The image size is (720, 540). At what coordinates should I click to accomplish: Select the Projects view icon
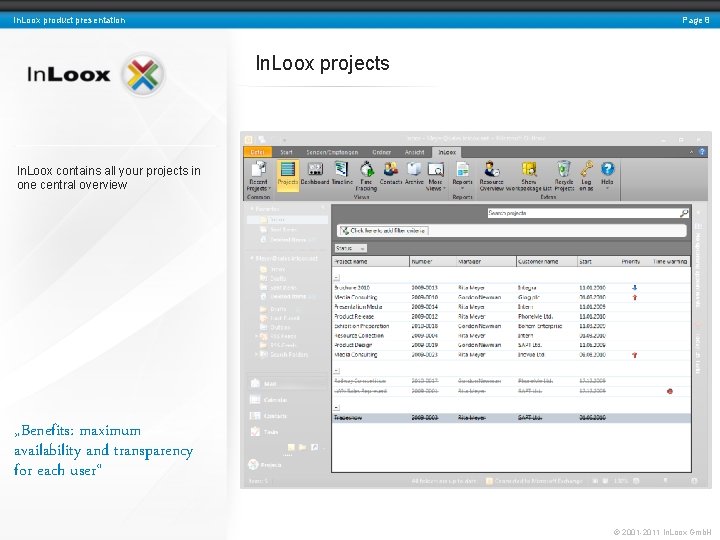point(288,175)
